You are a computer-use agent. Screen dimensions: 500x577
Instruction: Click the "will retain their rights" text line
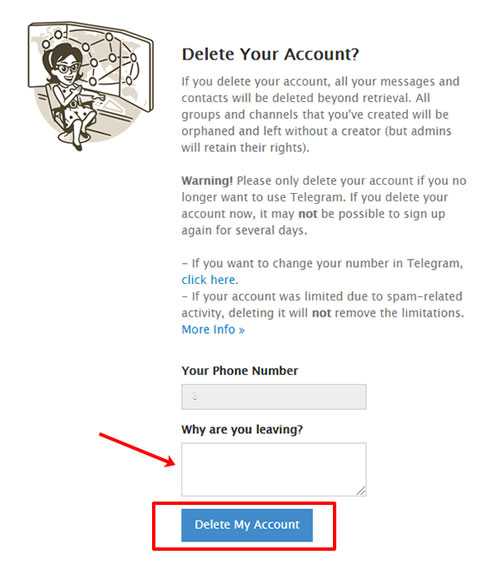[x=245, y=148]
